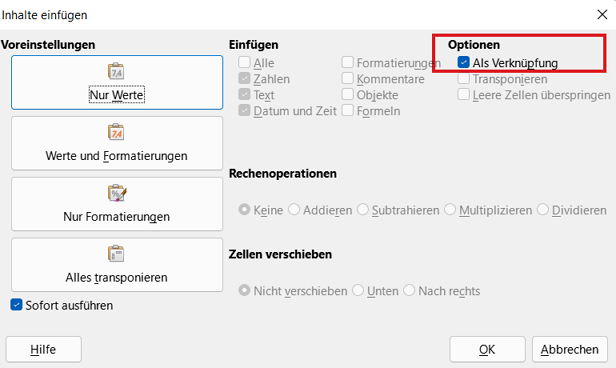Enable the Transponieren option
The width and height of the screenshot is (616, 368).
pyautogui.click(x=464, y=78)
